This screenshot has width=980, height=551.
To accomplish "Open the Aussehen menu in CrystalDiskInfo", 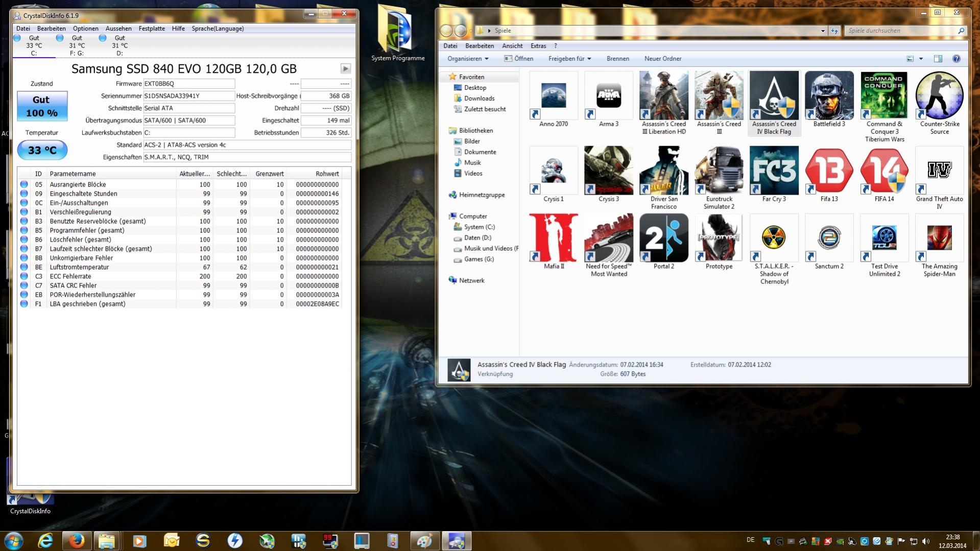I will 118,29.
